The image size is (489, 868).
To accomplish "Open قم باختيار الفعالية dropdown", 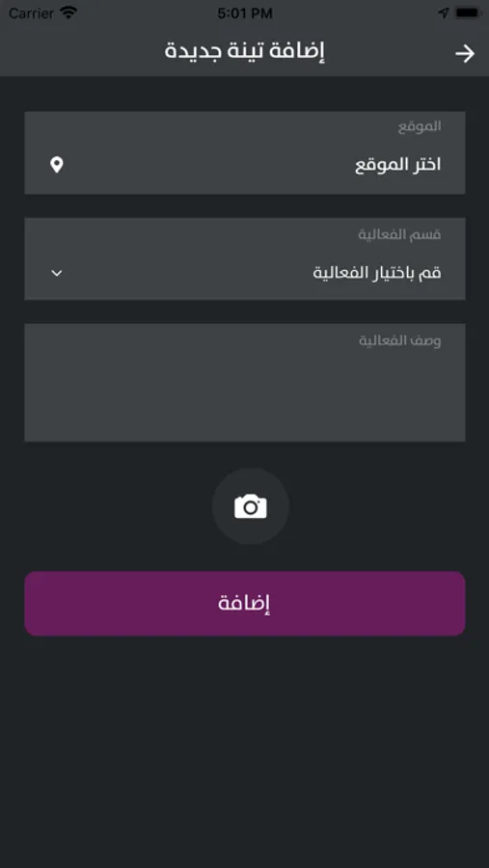I will pos(245,258).
